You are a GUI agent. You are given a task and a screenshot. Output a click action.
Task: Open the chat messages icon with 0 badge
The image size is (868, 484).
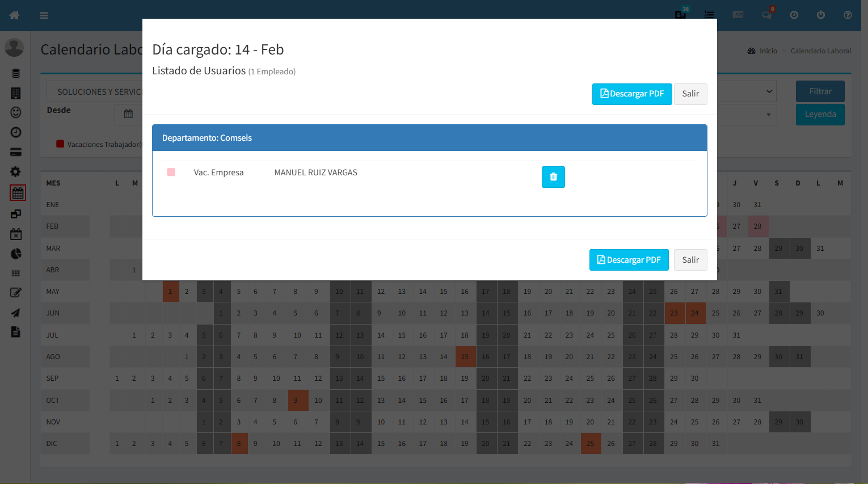[767, 15]
